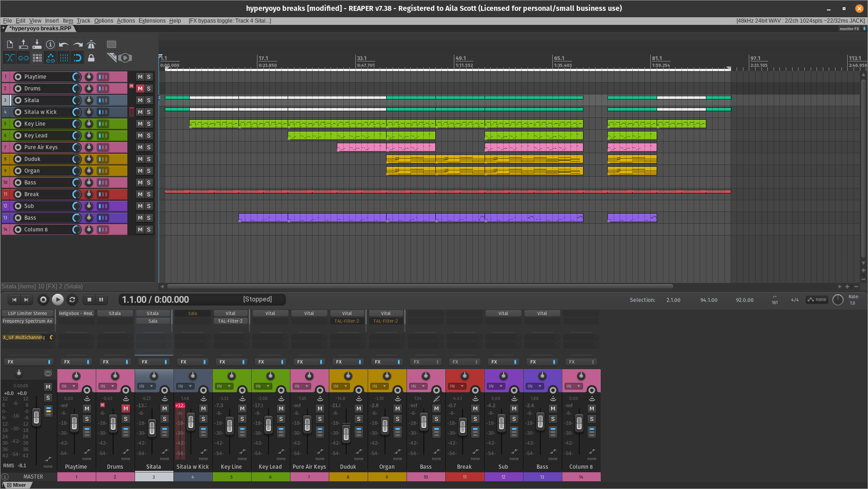Toggle item grouping chain-link icon

pos(23,58)
